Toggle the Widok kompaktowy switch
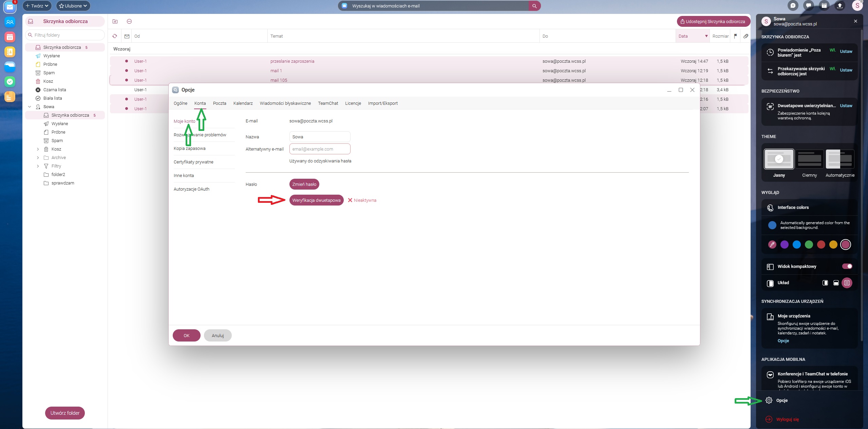 [847, 266]
